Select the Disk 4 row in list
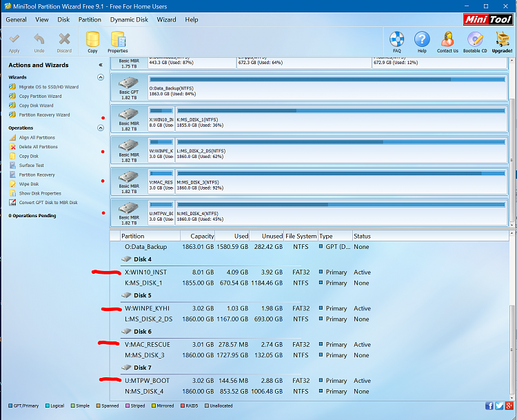The height and width of the screenshot is (420, 517). pos(143,259)
